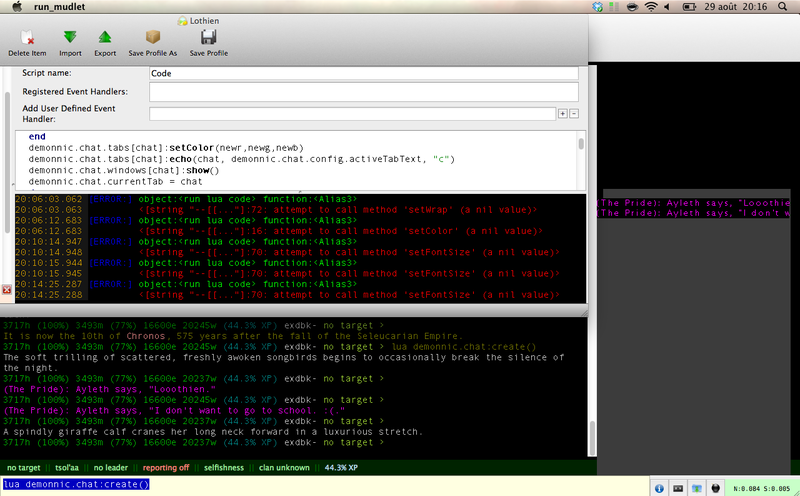Click the green activity monitor menu bar icon
The width and height of the screenshot is (800, 496).
[614, 7]
